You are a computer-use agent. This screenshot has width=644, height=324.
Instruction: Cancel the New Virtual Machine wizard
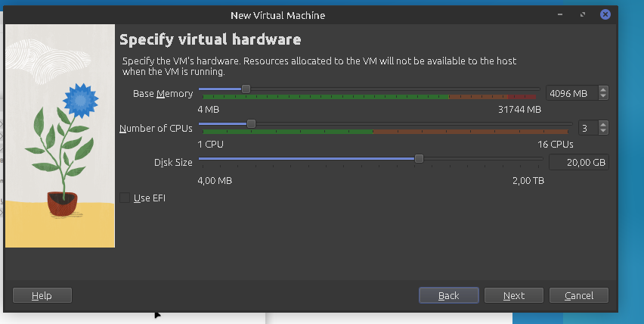(579, 295)
